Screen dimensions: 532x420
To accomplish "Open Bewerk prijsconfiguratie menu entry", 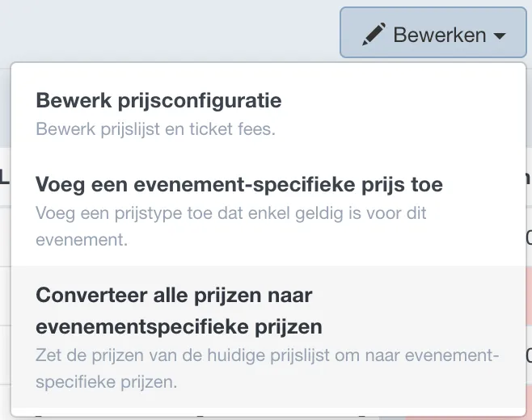I will click(268, 114).
